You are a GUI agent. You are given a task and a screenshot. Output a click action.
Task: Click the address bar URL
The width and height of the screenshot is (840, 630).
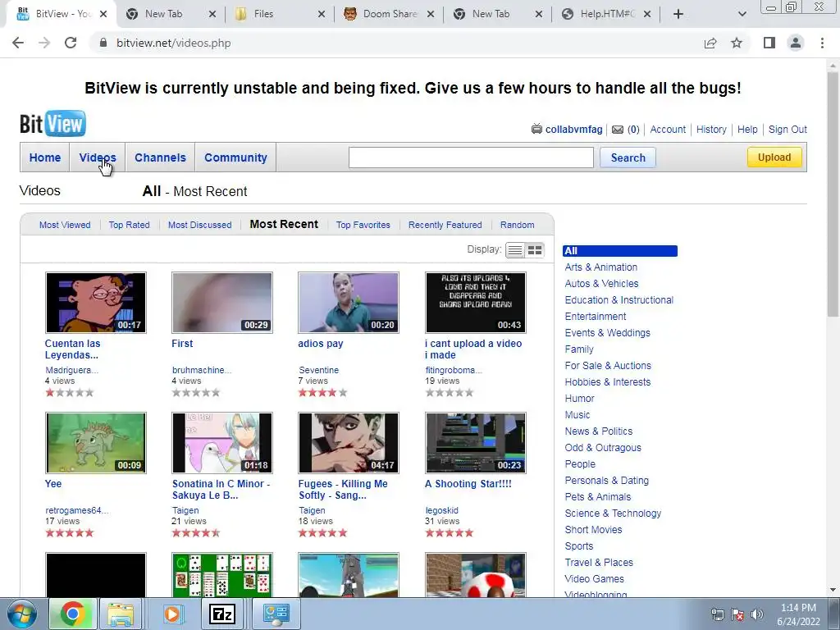tap(174, 43)
